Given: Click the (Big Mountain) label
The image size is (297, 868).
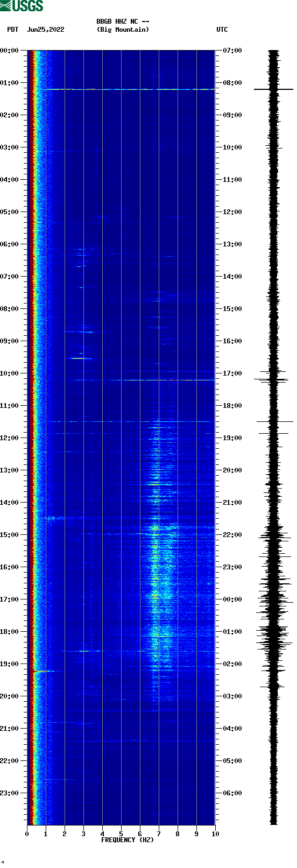Looking at the screenshot, I should (x=123, y=30).
